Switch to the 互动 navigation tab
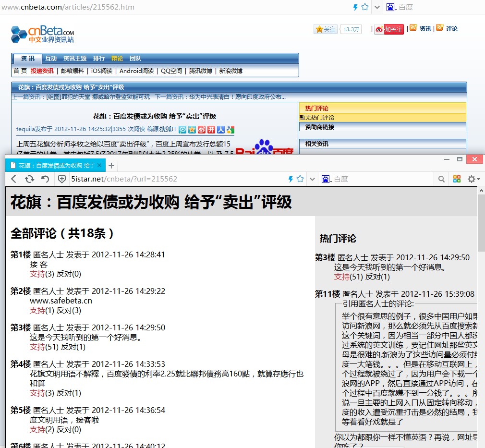This screenshot has width=485, height=448. coord(51,59)
